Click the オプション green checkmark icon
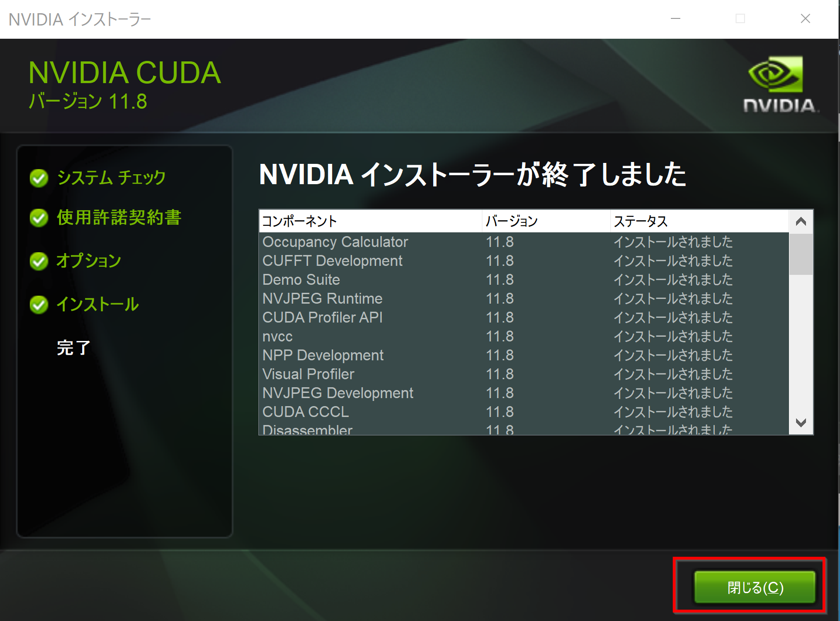Screen dimensions: 840x621 point(39,261)
